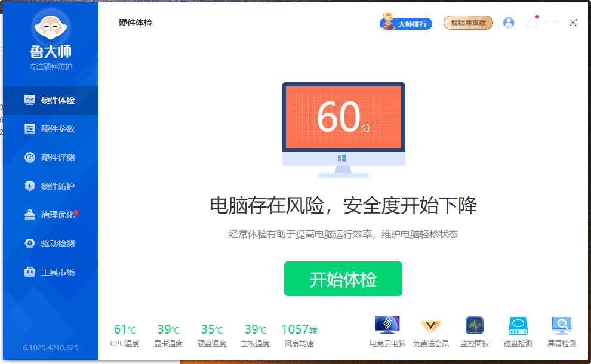Image resolution: width=591 pixels, height=364 pixels.
Task: Launch the 磁盘检测 tool
Action: [518, 332]
